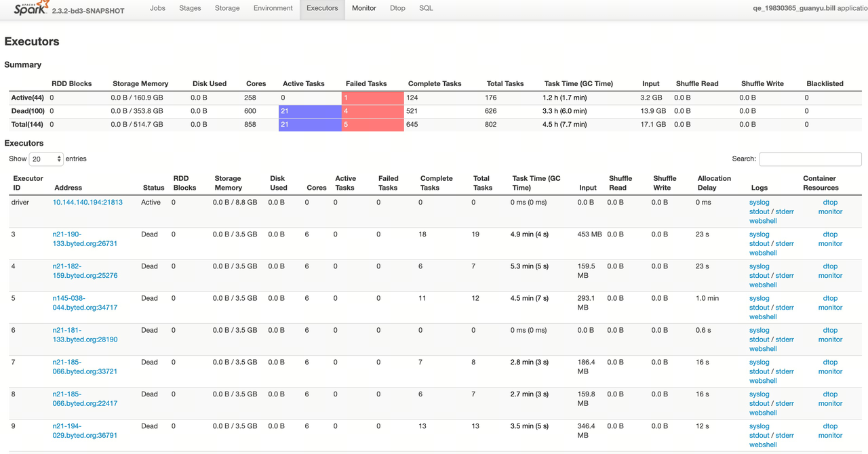Viewport: 868px width, 454px height.
Task: Sort executors table by Address
Action: click(68, 188)
